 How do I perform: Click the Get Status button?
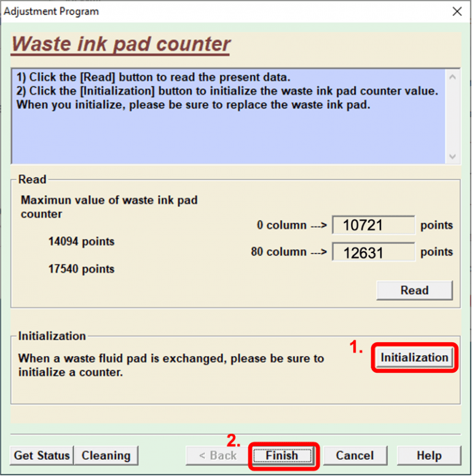click(x=42, y=455)
